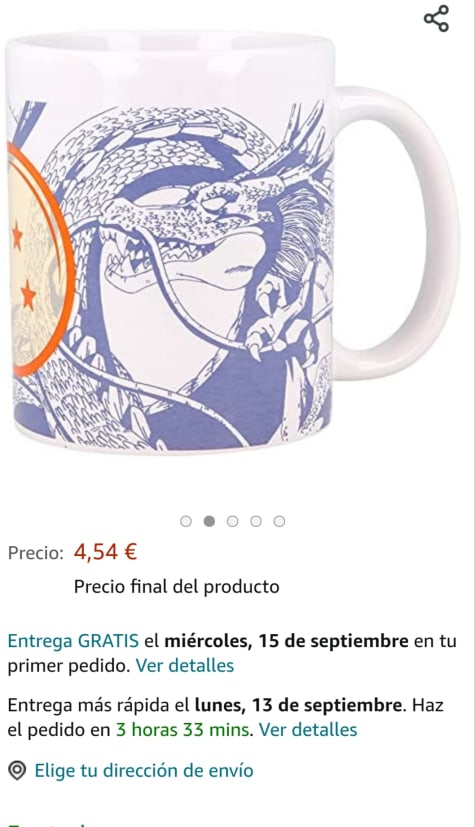475x827 pixels.
Task: Open Ver detalles for free delivery
Action: click(185, 666)
